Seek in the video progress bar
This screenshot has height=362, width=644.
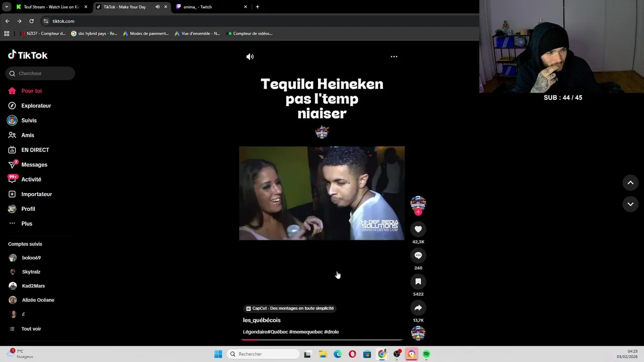tap(322, 339)
